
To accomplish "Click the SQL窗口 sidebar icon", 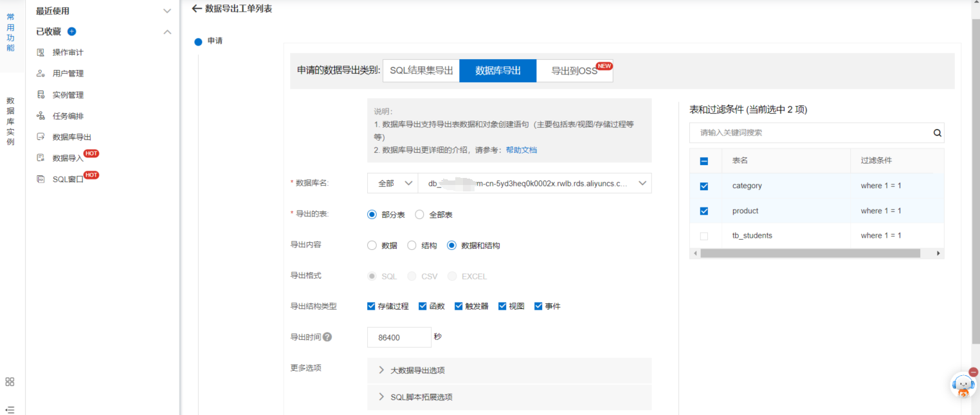I will (41, 179).
